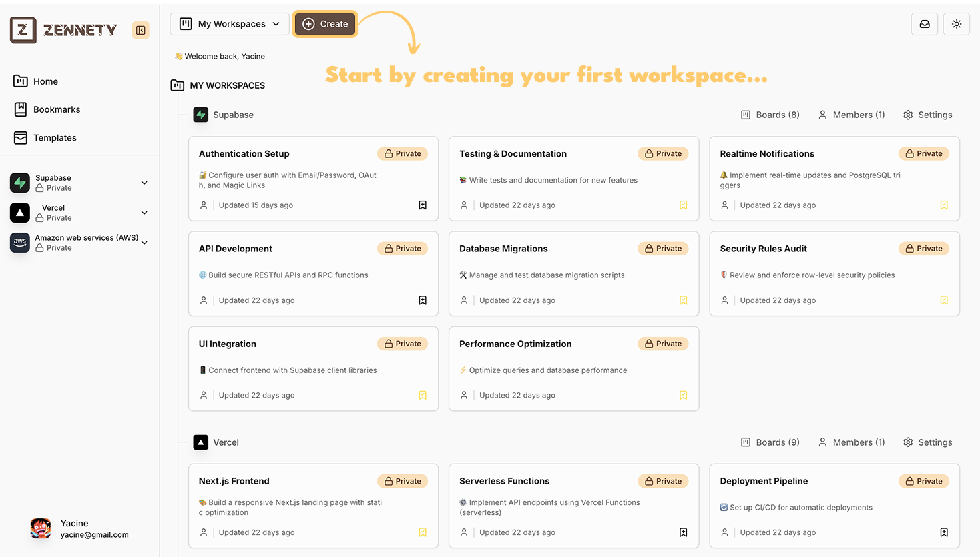Open the Deployment Pipeline board title
980x557 pixels.
(764, 481)
